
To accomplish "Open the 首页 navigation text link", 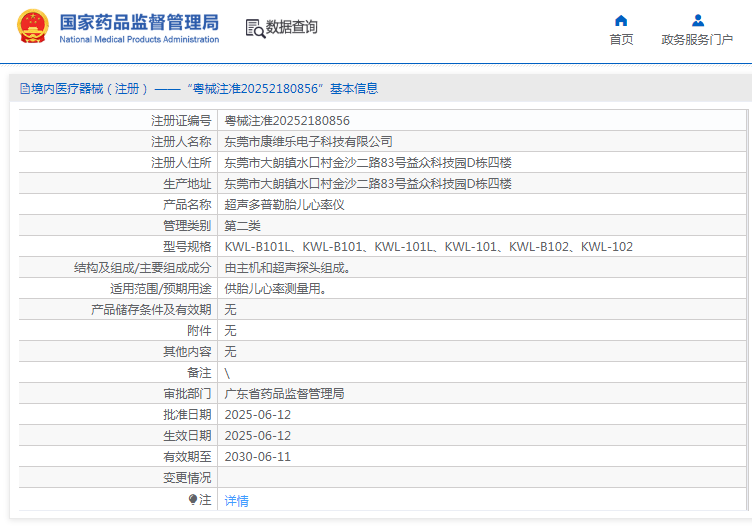I will (x=621, y=40).
